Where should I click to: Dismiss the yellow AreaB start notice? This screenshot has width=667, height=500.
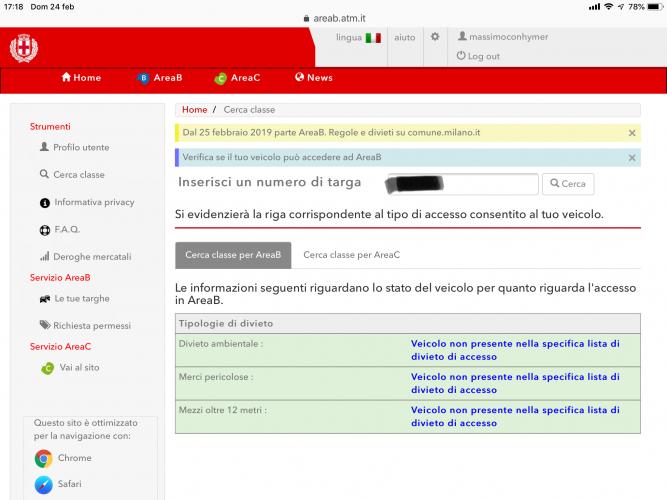point(631,132)
